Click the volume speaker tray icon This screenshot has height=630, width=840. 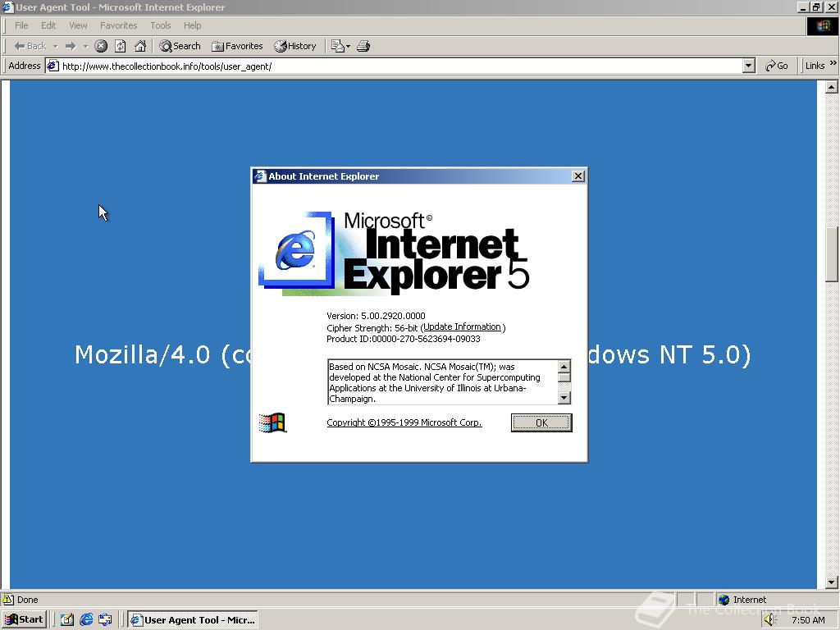coord(770,620)
